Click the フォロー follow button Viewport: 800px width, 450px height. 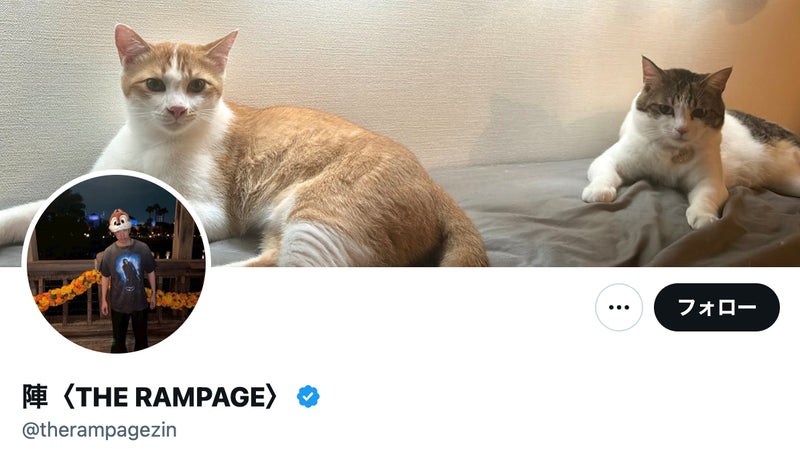tap(717, 307)
